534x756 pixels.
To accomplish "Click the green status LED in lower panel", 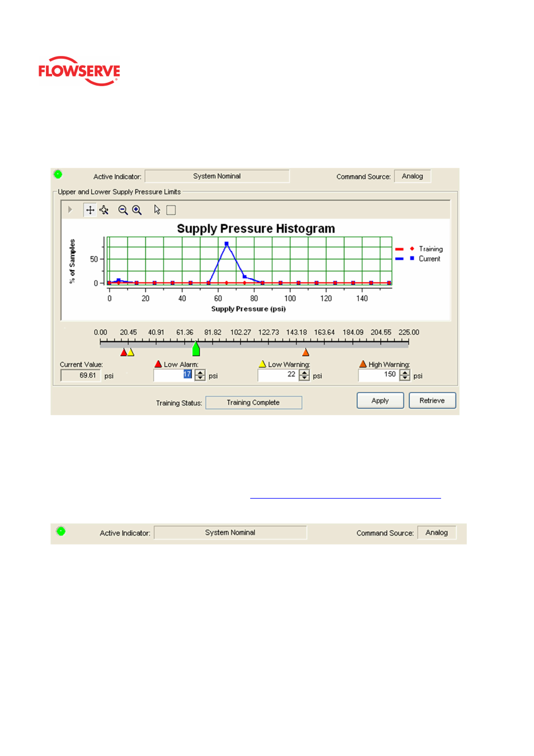I will [x=61, y=532].
